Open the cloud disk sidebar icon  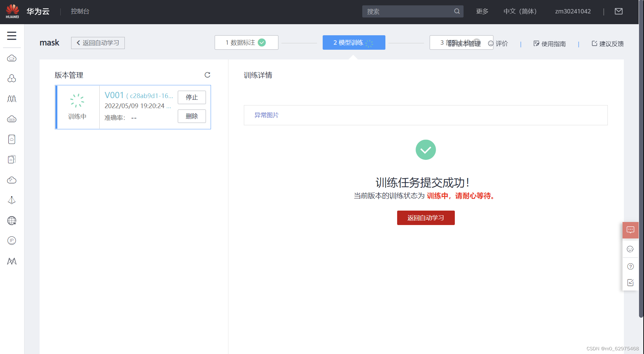(x=12, y=119)
